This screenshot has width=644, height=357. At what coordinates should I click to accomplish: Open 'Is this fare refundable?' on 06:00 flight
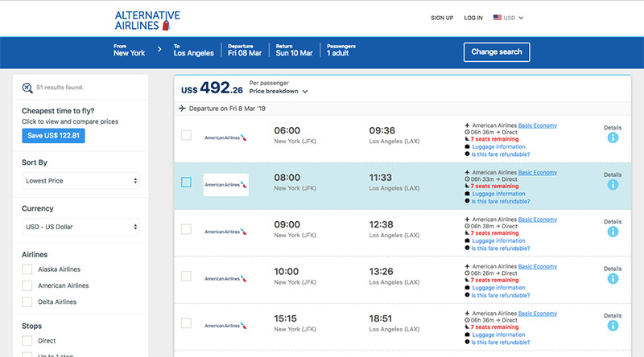(x=500, y=154)
